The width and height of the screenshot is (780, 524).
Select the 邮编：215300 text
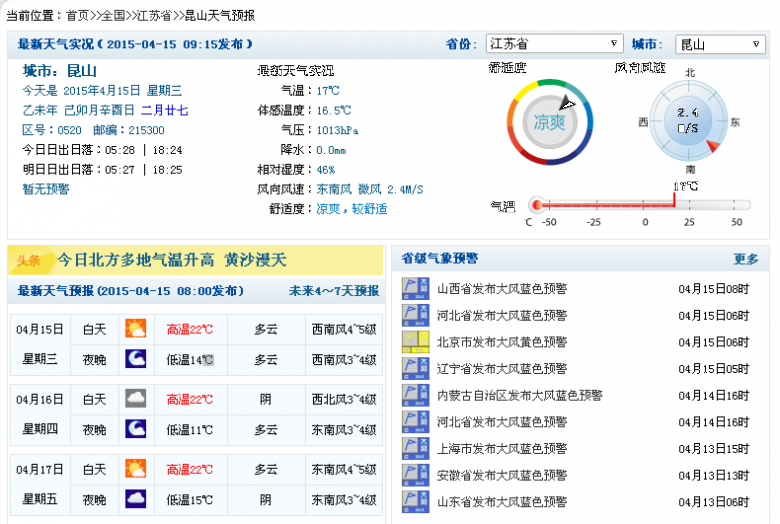pos(128,130)
